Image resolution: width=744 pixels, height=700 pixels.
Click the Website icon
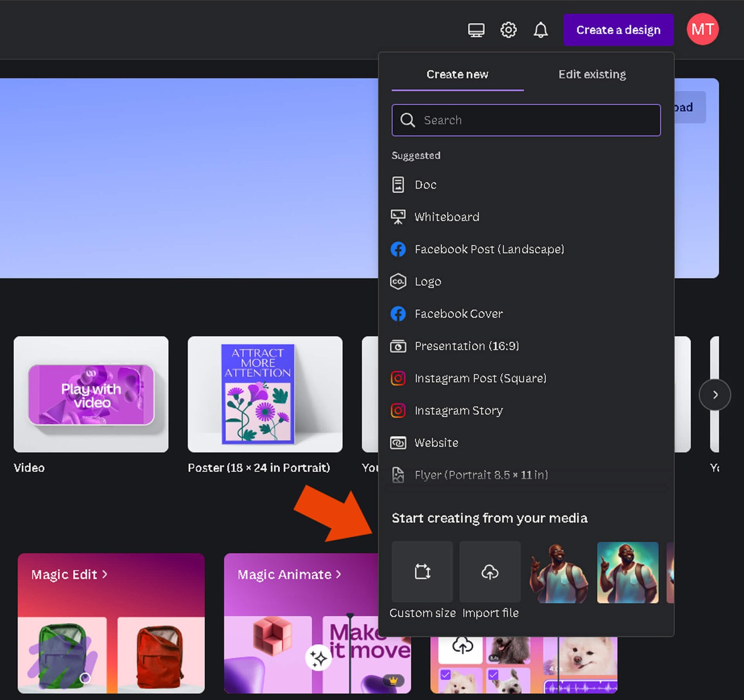398,443
